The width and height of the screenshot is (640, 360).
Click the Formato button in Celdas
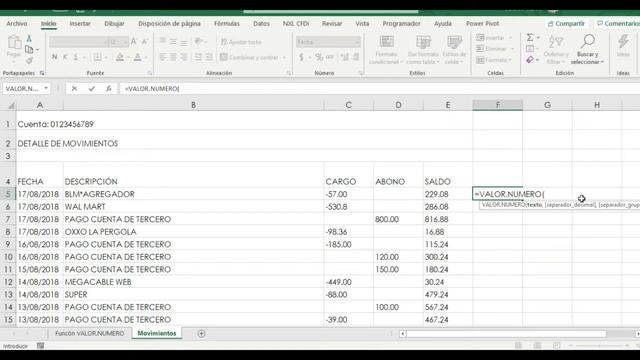[x=494, y=60]
